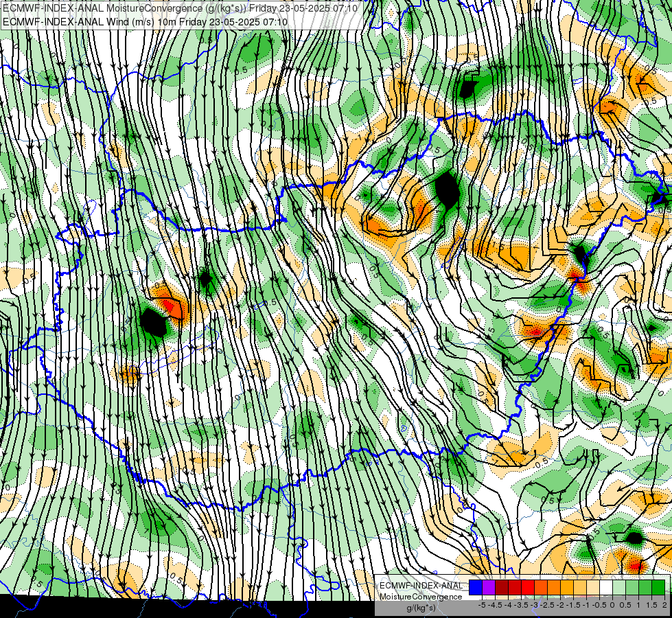Image resolution: width=672 pixels, height=618 pixels.
Task: Click the '-2' legend tick value
Action: coord(560,605)
